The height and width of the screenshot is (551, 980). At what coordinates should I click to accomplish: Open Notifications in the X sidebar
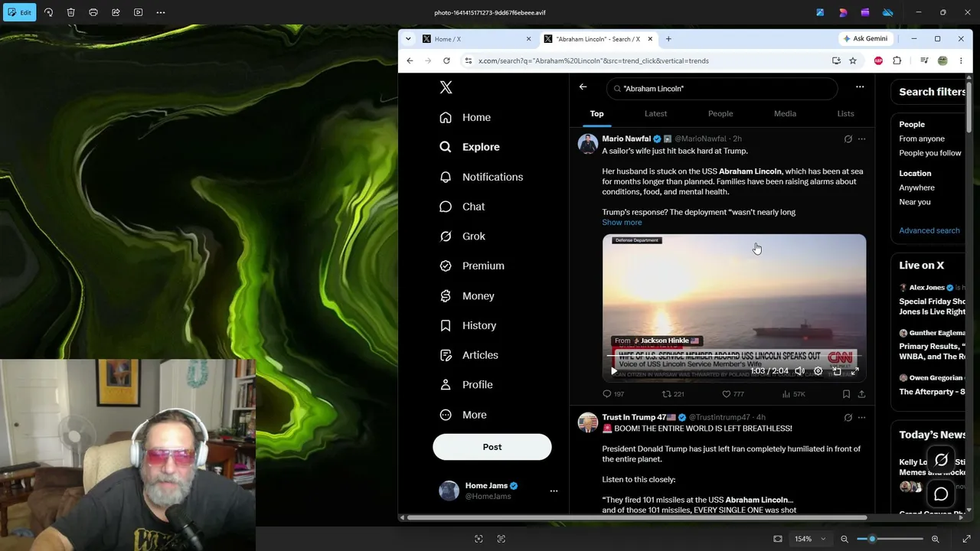coord(481,177)
